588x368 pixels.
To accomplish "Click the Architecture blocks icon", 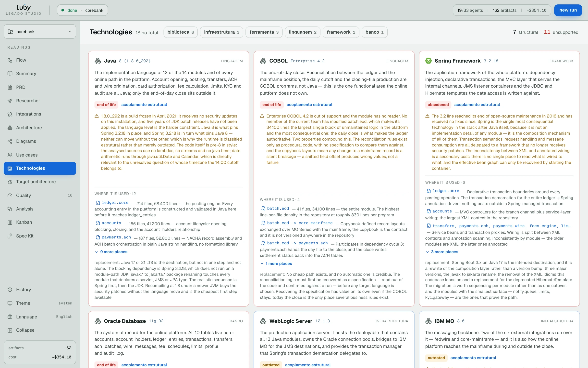I will (x=10, y=128).
